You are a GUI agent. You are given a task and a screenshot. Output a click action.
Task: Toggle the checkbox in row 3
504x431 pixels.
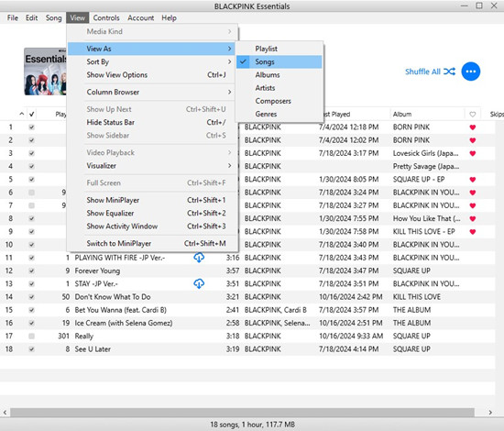pos(31,153)
